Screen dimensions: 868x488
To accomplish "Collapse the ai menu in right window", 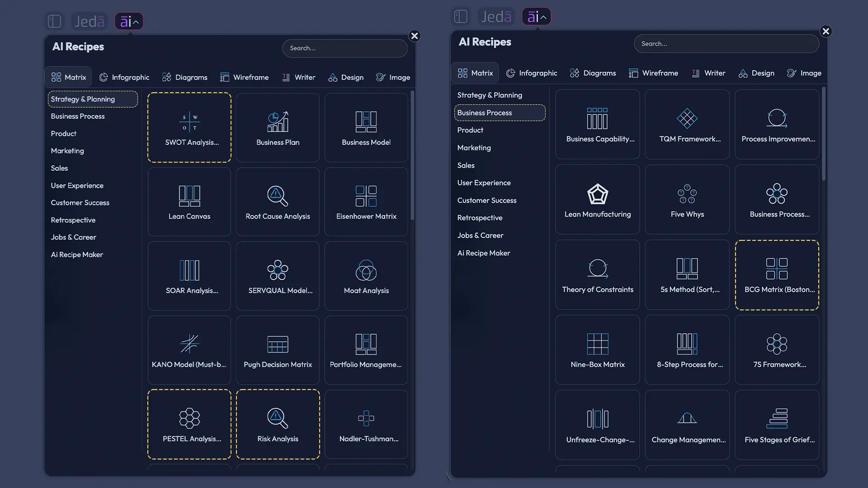I will pos(536,17).
